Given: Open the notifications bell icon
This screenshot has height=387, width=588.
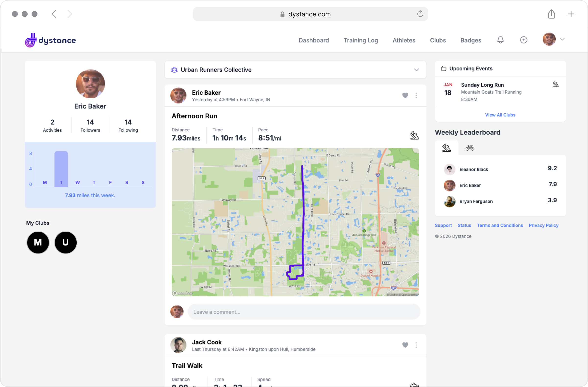Looking at the screenshot, I should (500, 40).
